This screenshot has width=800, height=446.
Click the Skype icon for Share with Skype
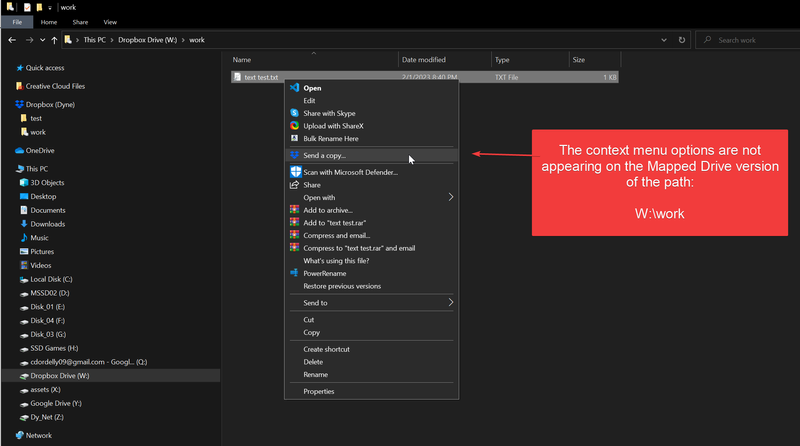294,113
